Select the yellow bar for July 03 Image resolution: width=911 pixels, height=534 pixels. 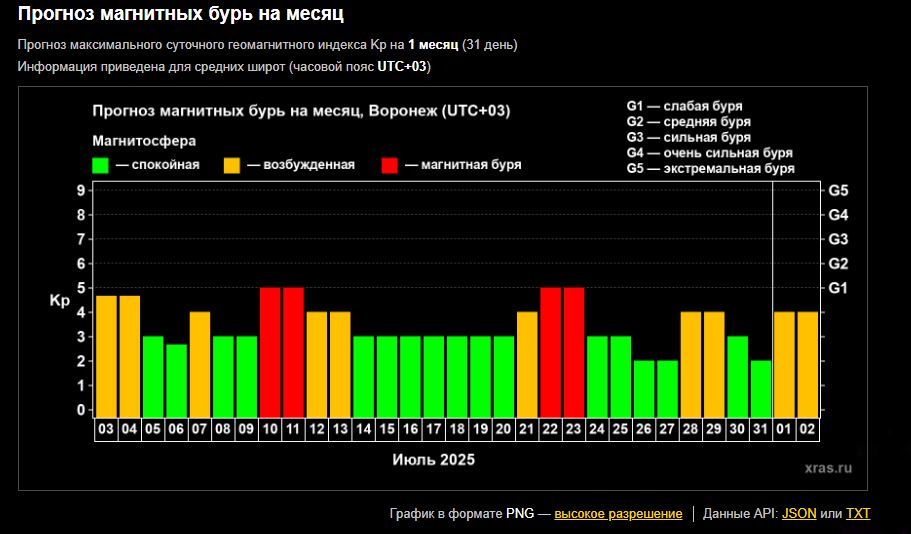pyautogui.click(x=107, y=356)
